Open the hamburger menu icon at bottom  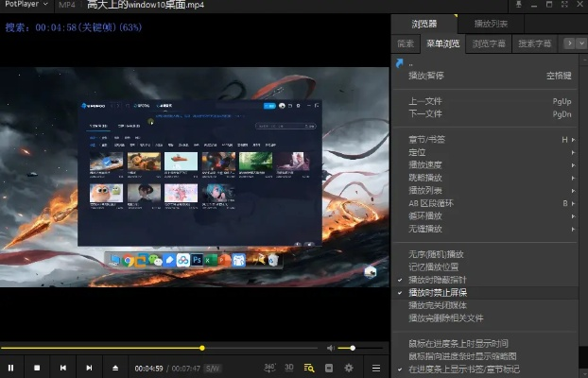coord(376,368)
